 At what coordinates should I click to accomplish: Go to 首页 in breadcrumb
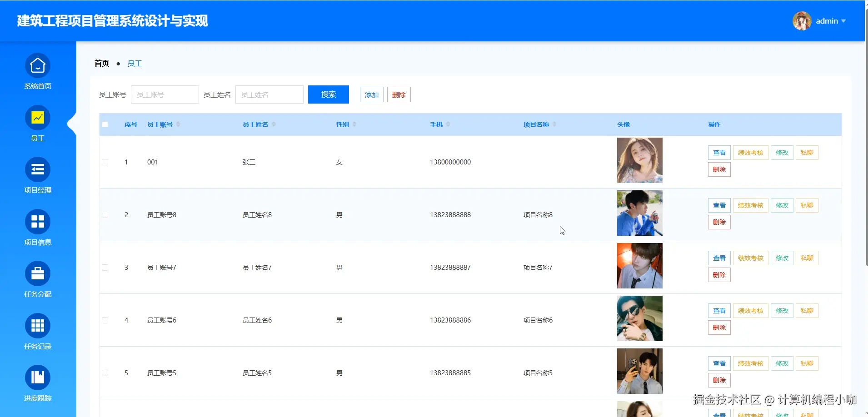tap(102, 63)
